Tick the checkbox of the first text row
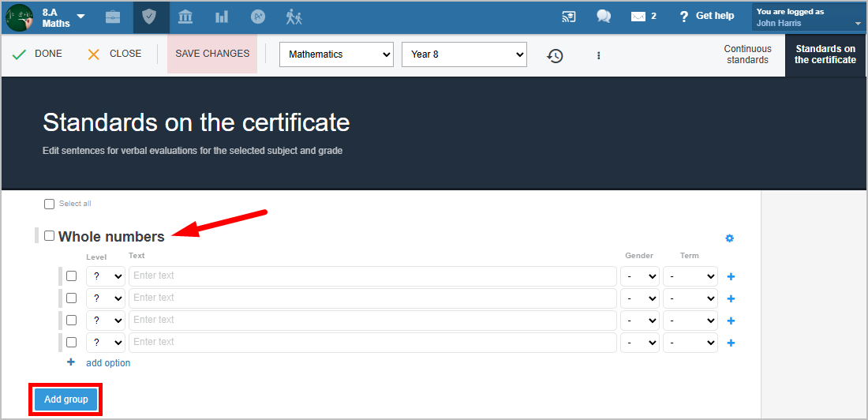Viewport: 868px width, 420px height. coord(72,276)
